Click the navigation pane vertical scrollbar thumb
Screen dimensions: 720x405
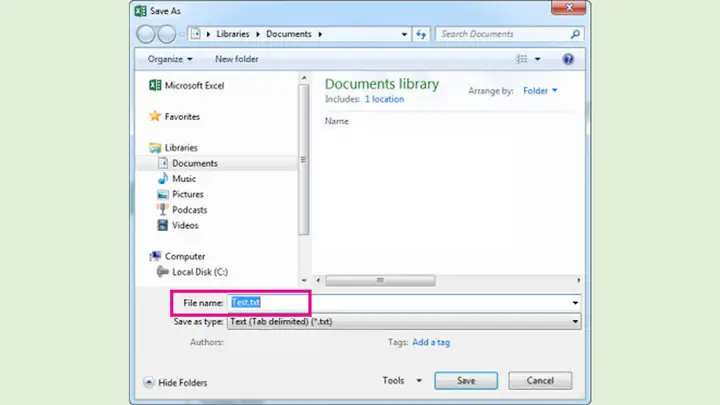303,159
